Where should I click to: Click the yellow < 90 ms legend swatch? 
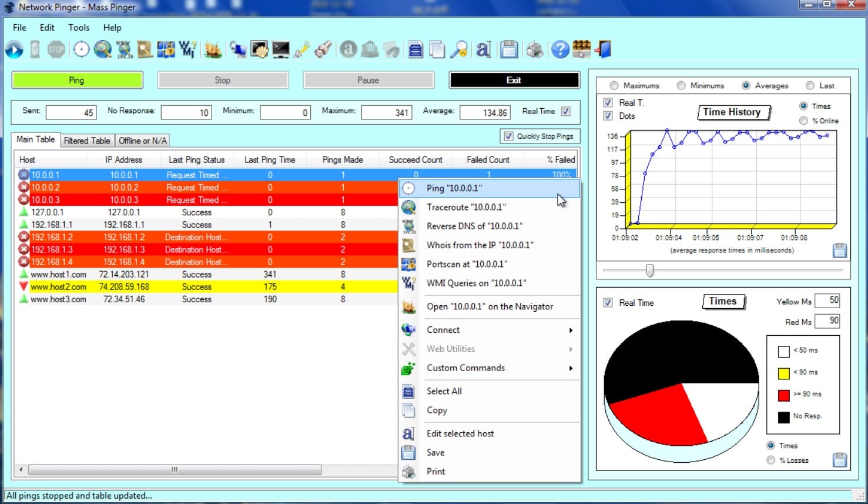point(783,373)
